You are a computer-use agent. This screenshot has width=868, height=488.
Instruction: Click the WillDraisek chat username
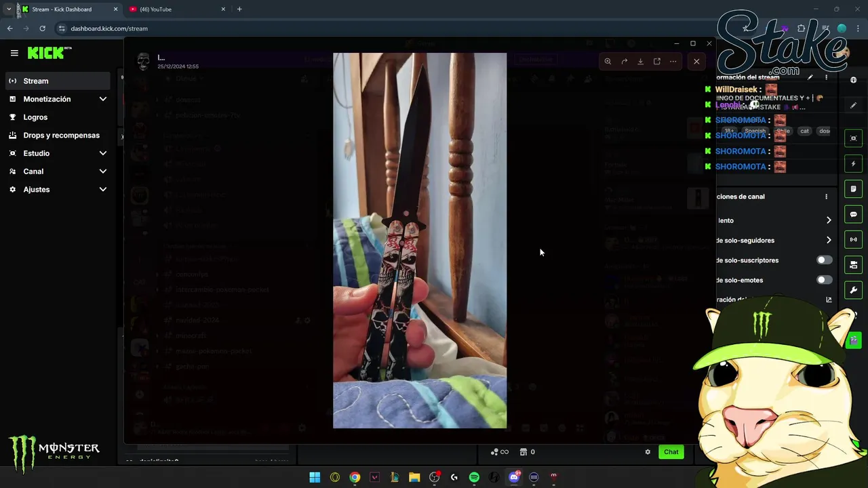click(735, 89)
